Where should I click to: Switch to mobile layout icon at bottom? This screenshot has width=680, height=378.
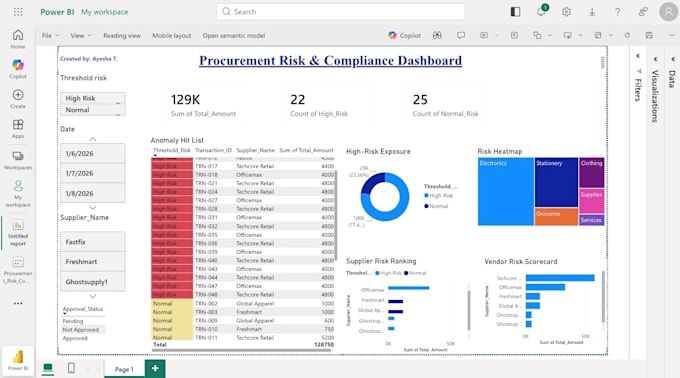point(71,368)
